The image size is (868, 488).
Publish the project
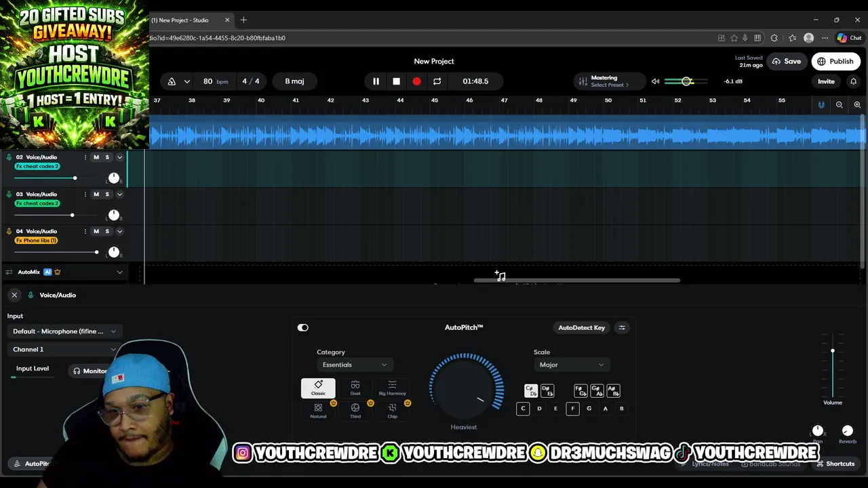(x=835, y=62)
